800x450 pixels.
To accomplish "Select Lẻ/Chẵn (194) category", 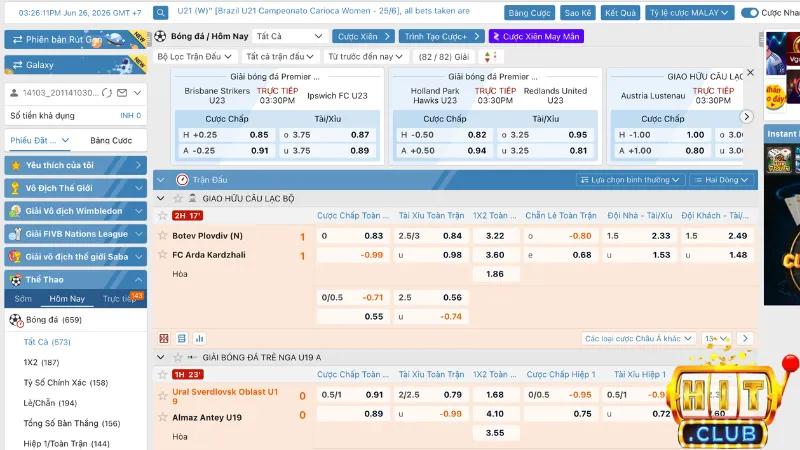I will click(50, 403).
